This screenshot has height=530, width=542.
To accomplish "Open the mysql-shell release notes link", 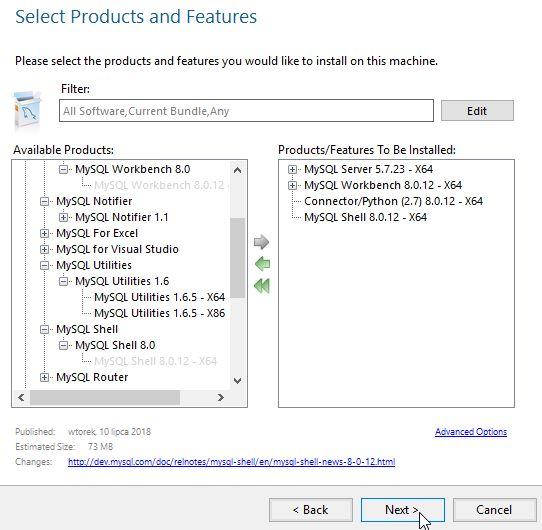I will coord(231,462).
